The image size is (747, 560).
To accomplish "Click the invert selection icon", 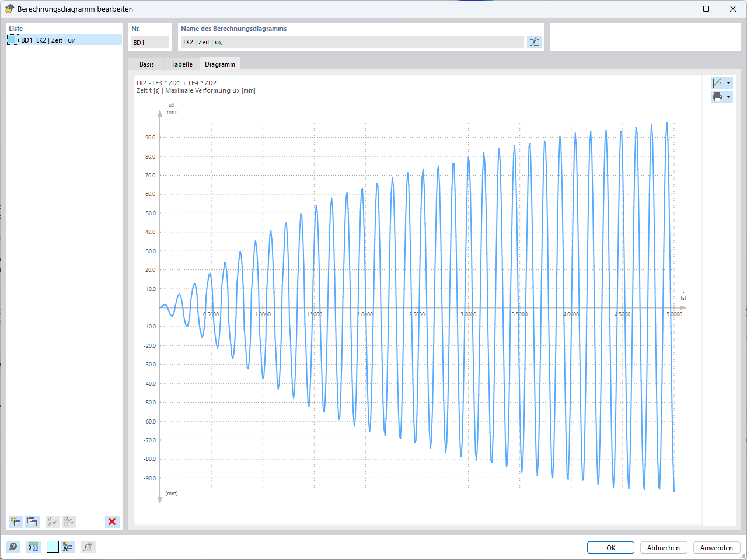I will point(69,521).
